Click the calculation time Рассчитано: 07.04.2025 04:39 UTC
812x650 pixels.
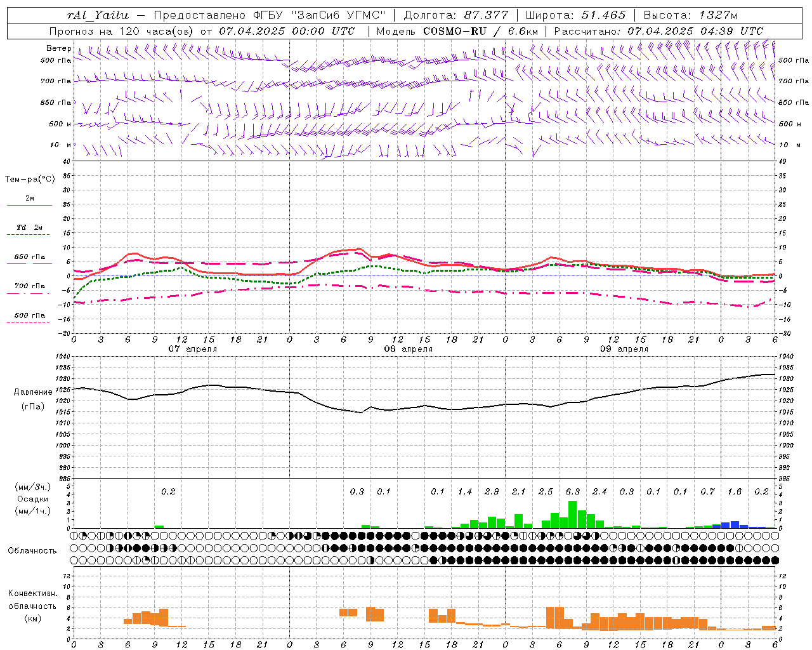[x=658, y=31]
